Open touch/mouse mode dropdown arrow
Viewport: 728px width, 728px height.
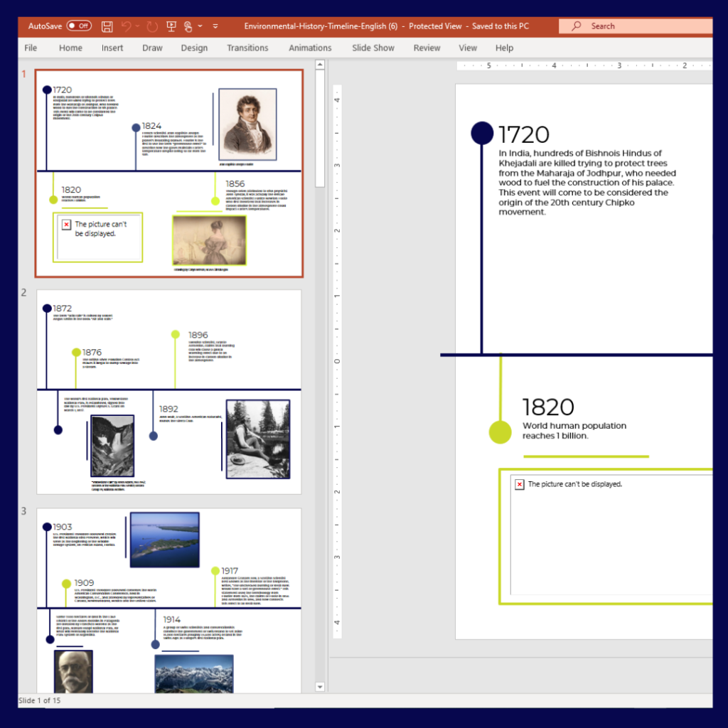tap(200, 26)
